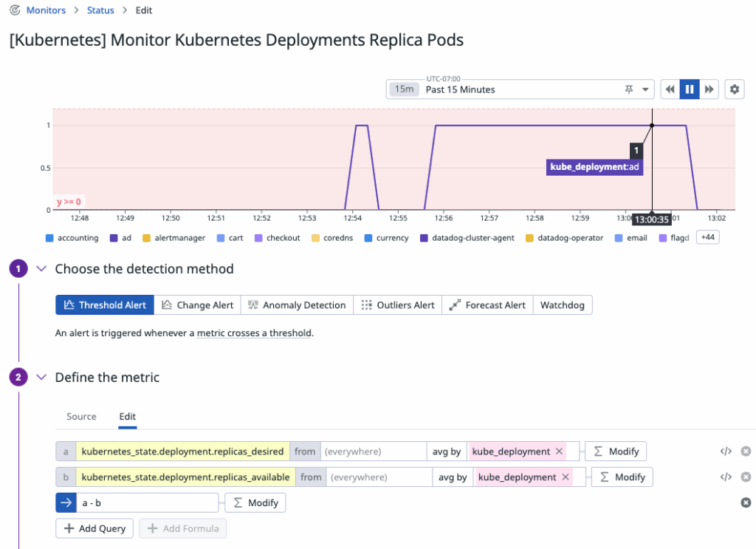Step the time range backward
756x549 pixels.
click(670, 89)
